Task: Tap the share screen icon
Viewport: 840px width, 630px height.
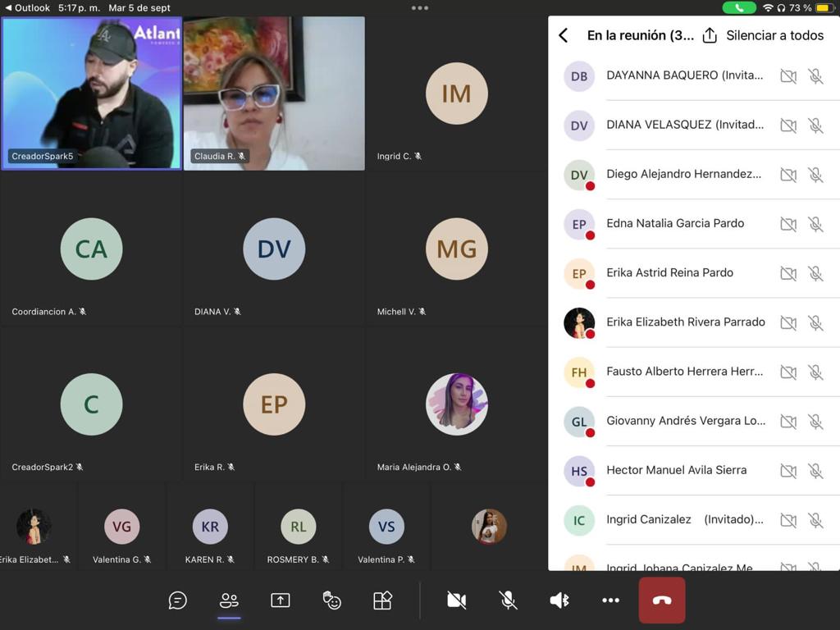Action: pyautogui.click(x=281, y=600)
